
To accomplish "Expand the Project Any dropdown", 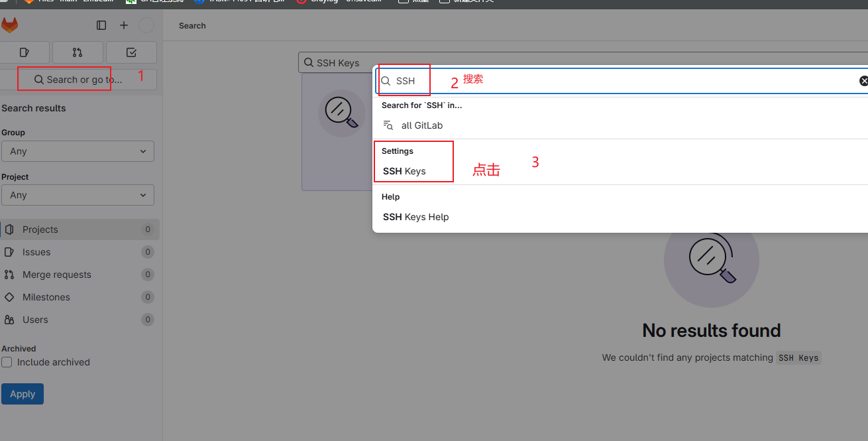I will point(78,195).
